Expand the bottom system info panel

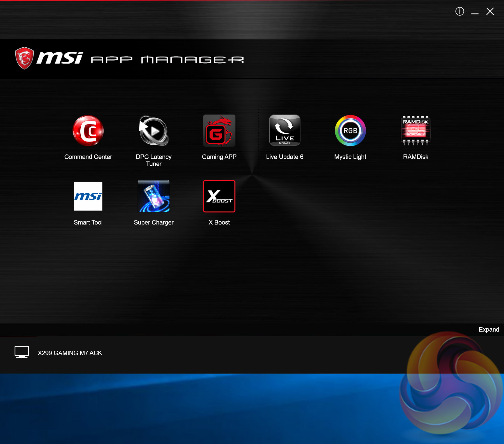pyautogui.click(x=489, y=329)
